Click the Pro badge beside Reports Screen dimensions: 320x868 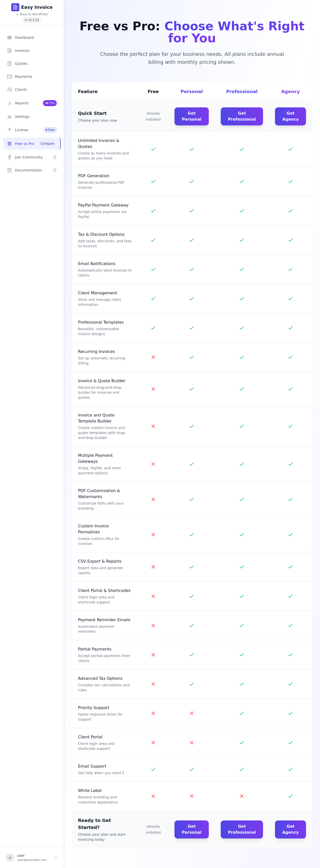[x=50, y=103]
